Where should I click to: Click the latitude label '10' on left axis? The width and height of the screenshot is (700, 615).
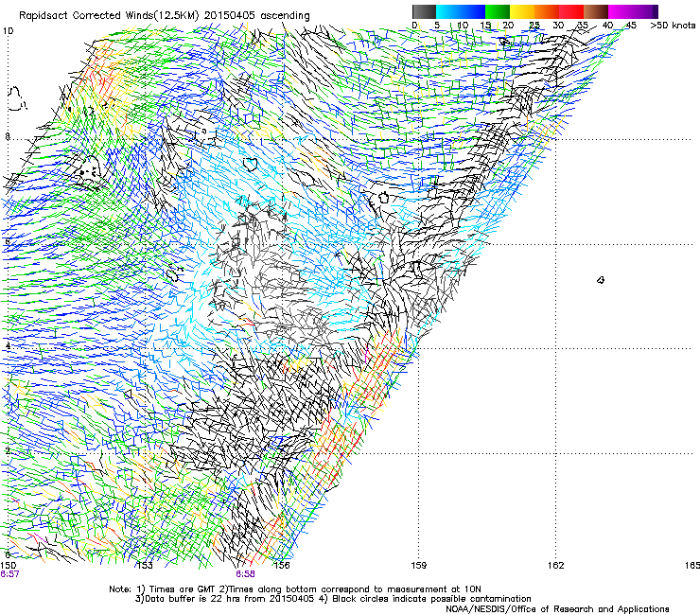pyautogui.click(x=8, y=31)
